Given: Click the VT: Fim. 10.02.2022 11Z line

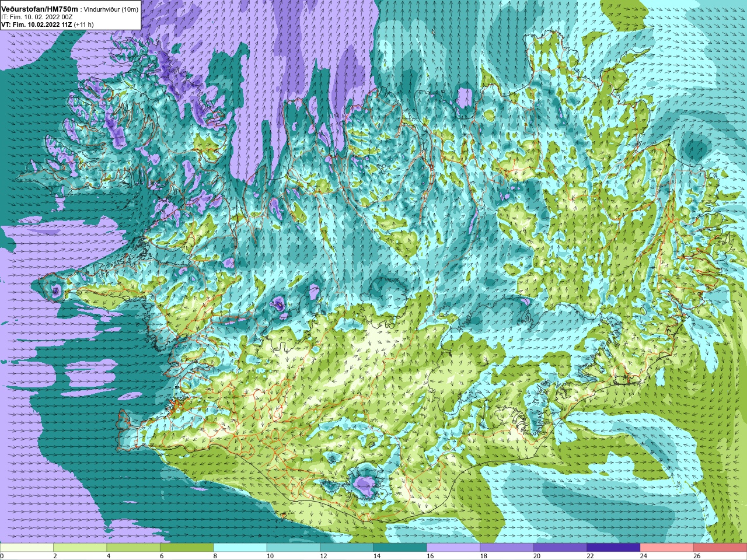Looking at the screenshot, I should 37,24.
